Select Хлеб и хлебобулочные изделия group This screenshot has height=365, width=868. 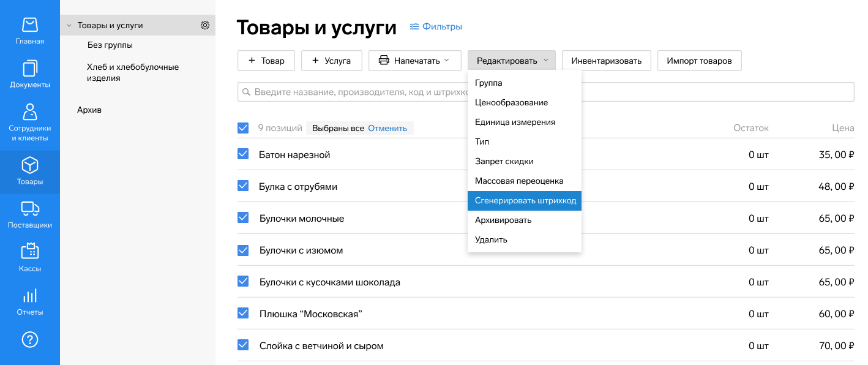click(133, 72)
